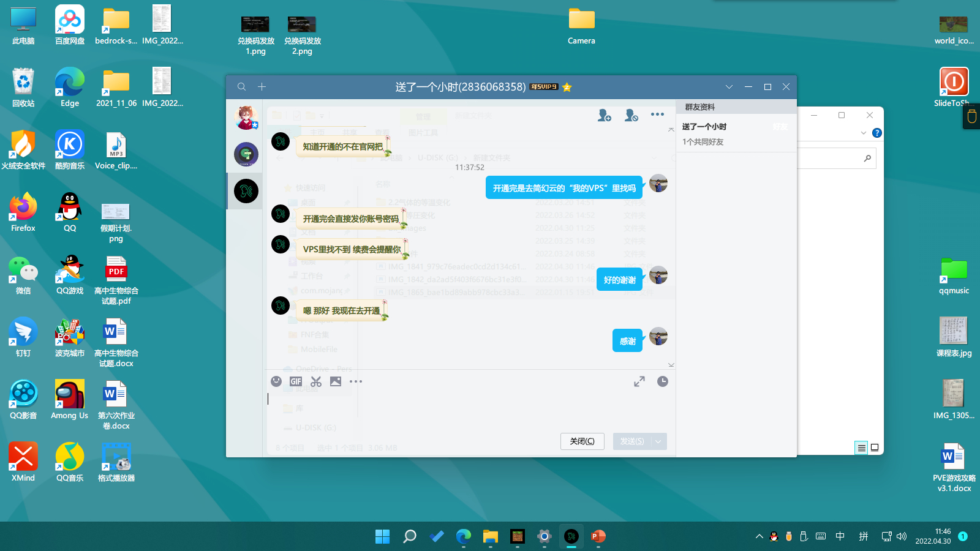Screen dimensions: 980x551
Task: Open the send options dropdown arrow
Action: [659, 441]
